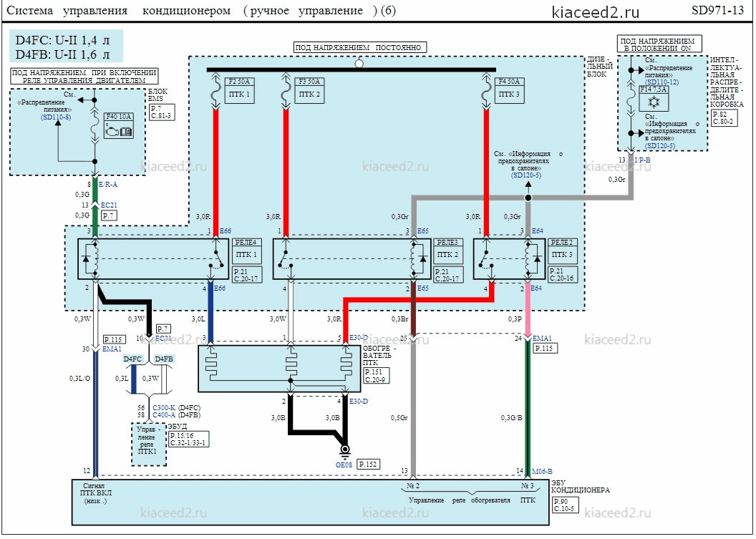Open the (SD110-12) power distribution link
Viewport: 756px width, 539px height.
pyautogui.click(x=661, y=82)
